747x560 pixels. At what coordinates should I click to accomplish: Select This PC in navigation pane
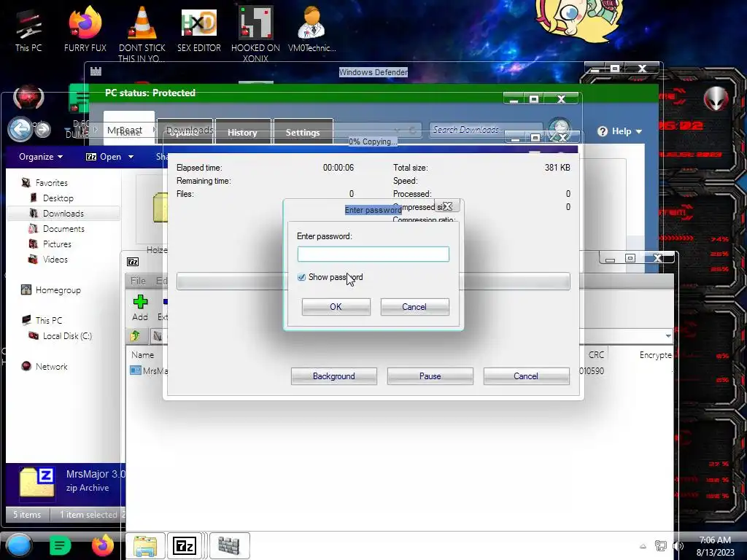point(49,321)
